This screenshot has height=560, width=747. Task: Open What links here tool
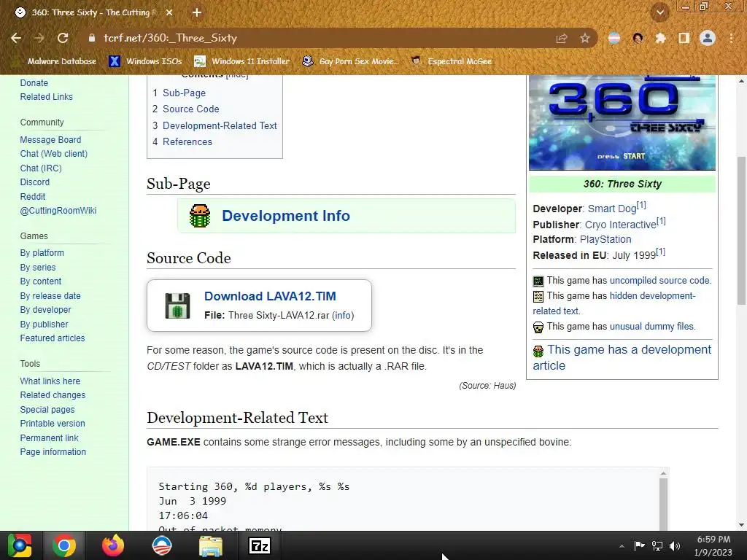point(50,381)
